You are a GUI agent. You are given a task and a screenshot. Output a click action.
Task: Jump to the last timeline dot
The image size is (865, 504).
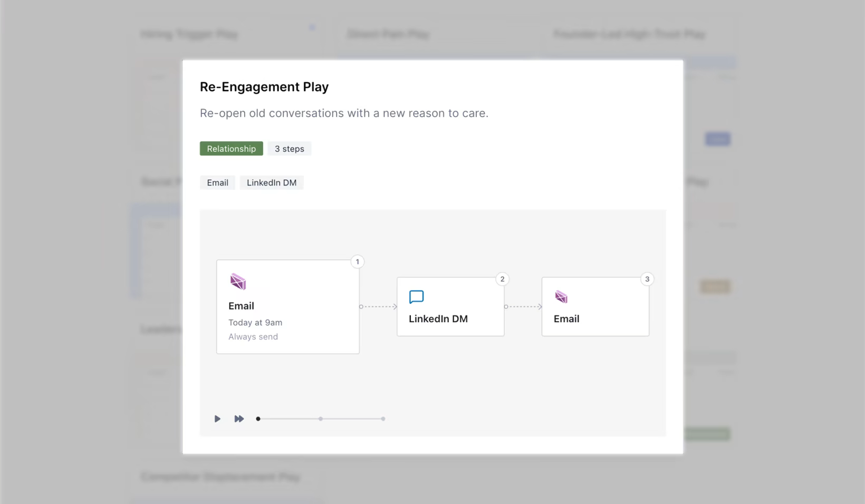click(383, 419)
